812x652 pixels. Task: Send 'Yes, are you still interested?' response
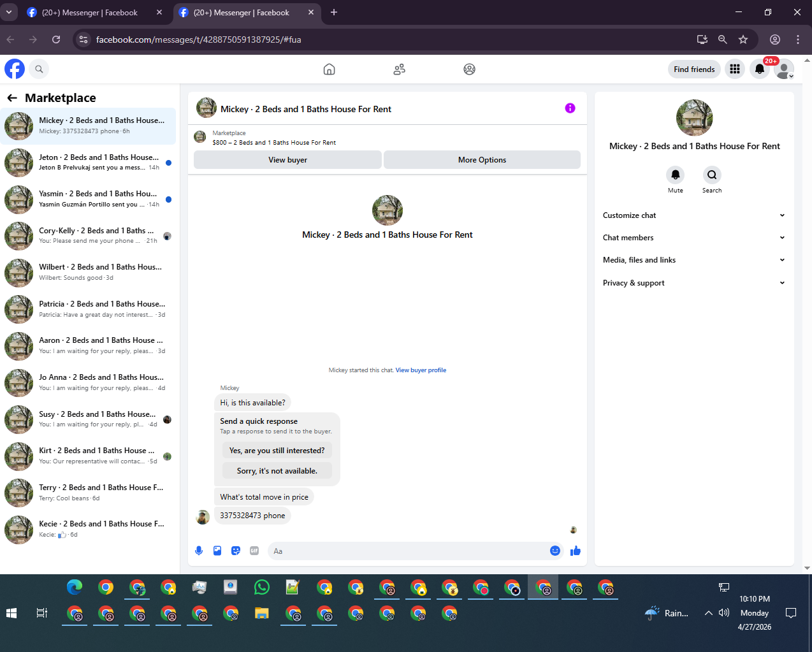(x=277, y=451)
